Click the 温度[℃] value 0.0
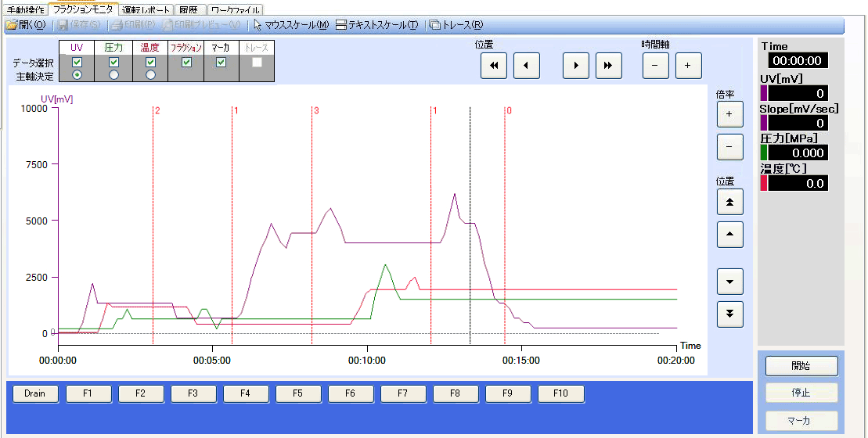Image resolution: width=868 pixels, height=438 pixels. click(x=798, y=183)
